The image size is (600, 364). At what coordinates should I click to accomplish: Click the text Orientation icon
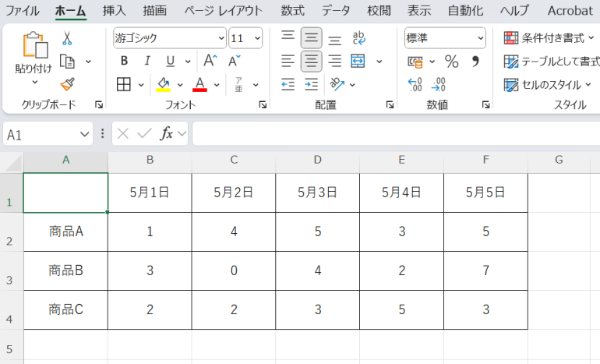[x=337, y=84]
